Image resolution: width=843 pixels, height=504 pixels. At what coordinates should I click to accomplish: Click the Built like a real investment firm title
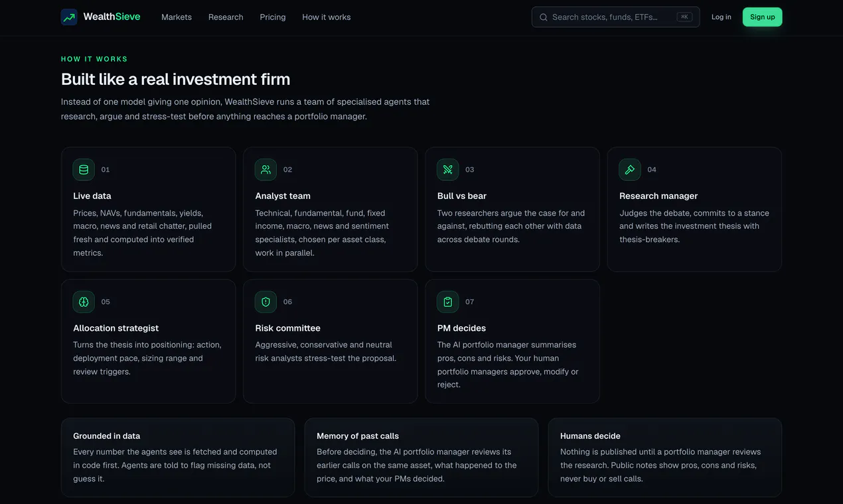[176, 79]
